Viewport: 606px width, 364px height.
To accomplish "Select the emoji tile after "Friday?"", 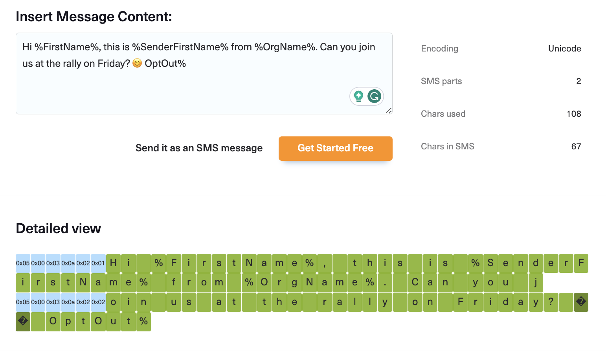I will [x=581, y=302].
